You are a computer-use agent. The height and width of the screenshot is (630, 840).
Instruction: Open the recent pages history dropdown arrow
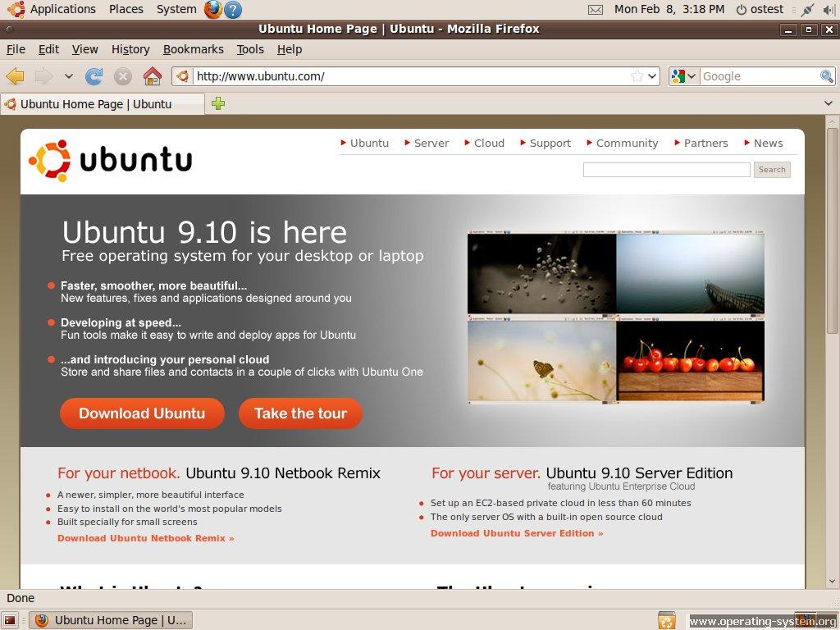69,76
